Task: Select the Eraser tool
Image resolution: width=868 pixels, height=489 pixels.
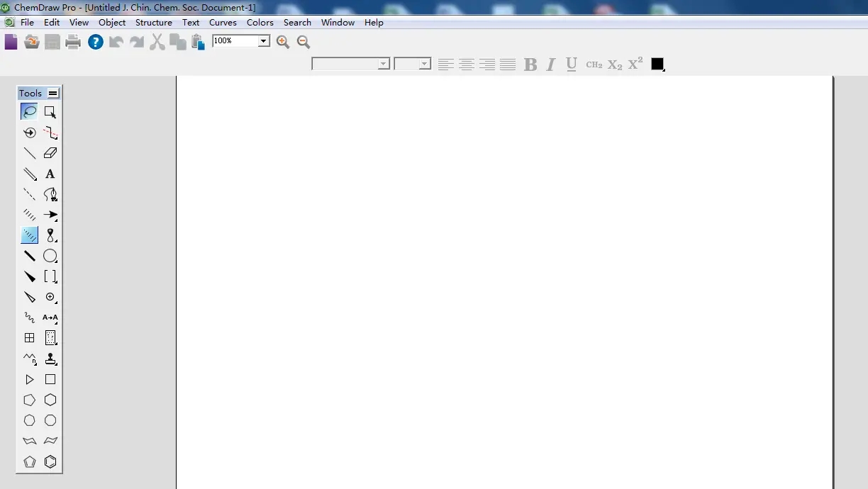Action: coord(50,153)
